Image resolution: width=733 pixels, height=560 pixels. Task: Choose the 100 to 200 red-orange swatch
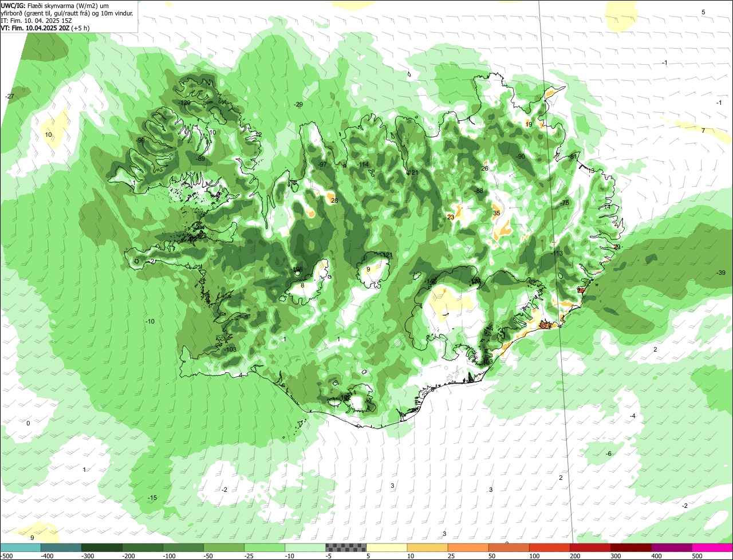549,547
